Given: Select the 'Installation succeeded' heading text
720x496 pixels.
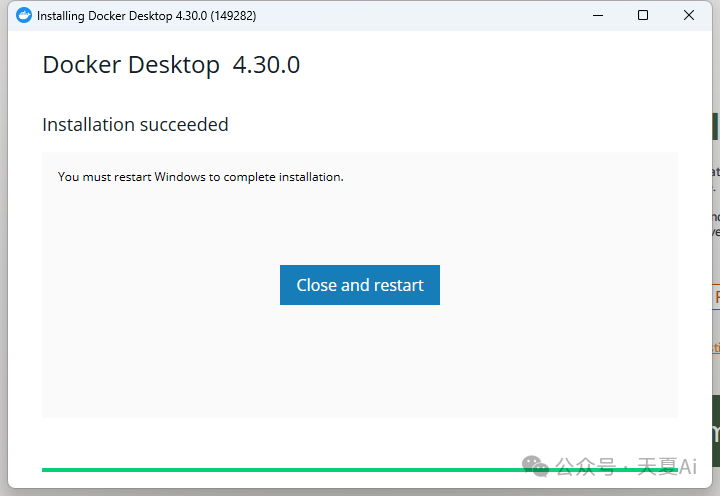Looking at the screenshot, I should [135, 124].
